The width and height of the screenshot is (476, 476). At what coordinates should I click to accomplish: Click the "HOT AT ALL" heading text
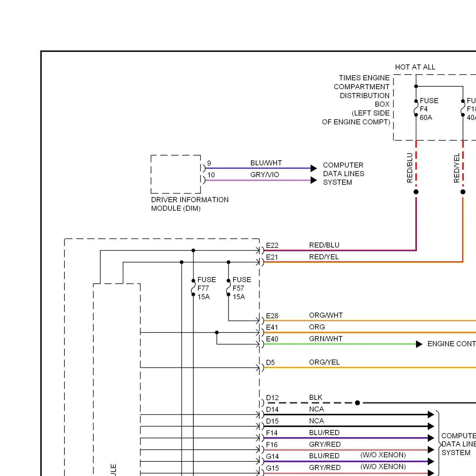(415, 67)
